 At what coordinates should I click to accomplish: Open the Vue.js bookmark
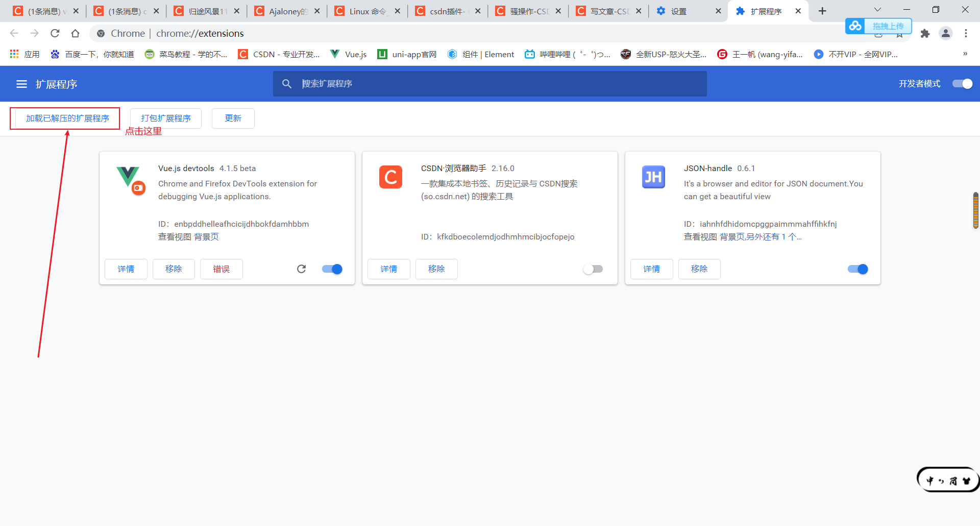(x=349, y=54)
